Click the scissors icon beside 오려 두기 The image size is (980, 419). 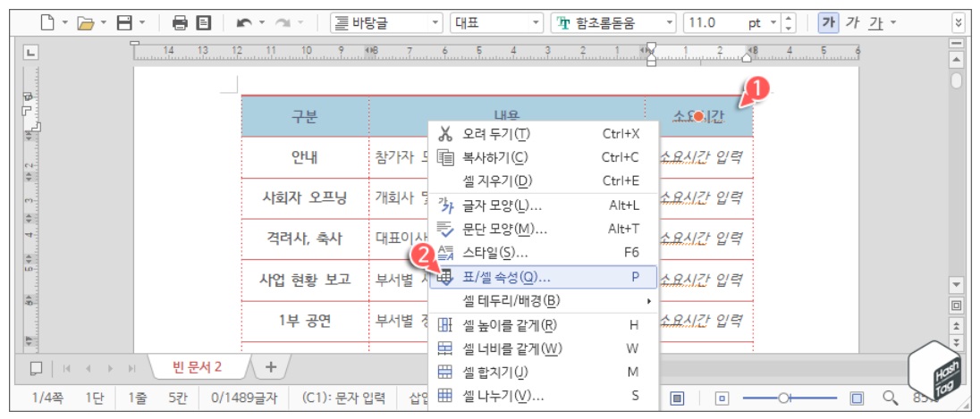tap(445, 134)
